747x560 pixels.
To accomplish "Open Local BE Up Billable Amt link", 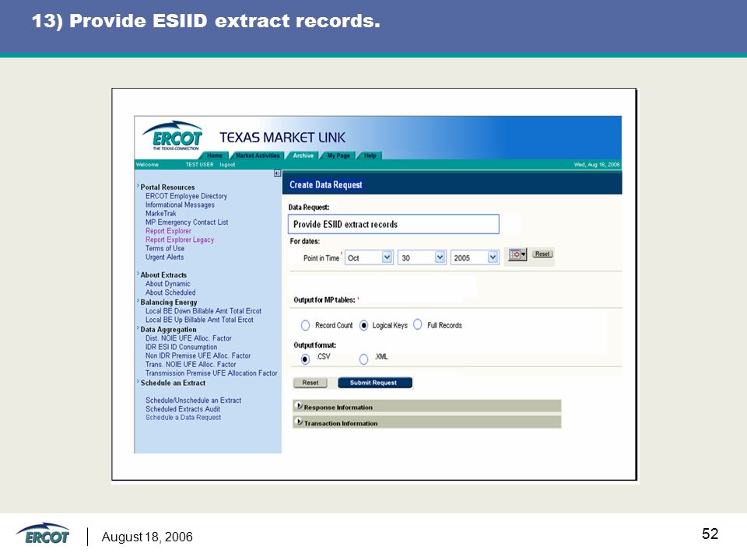I will click(200, 320).
